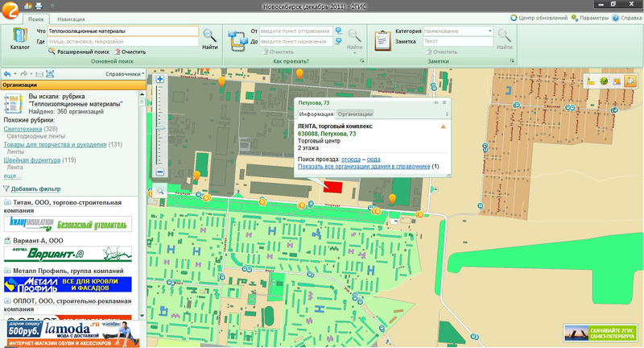Screen dimensions: 644x348
Task: Open the 2GIS round application menu button
Action: [x=10, y=9]
